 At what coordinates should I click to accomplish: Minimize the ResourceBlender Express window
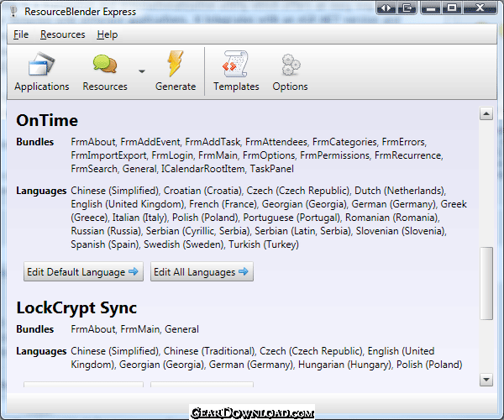(x=431, y=8)
